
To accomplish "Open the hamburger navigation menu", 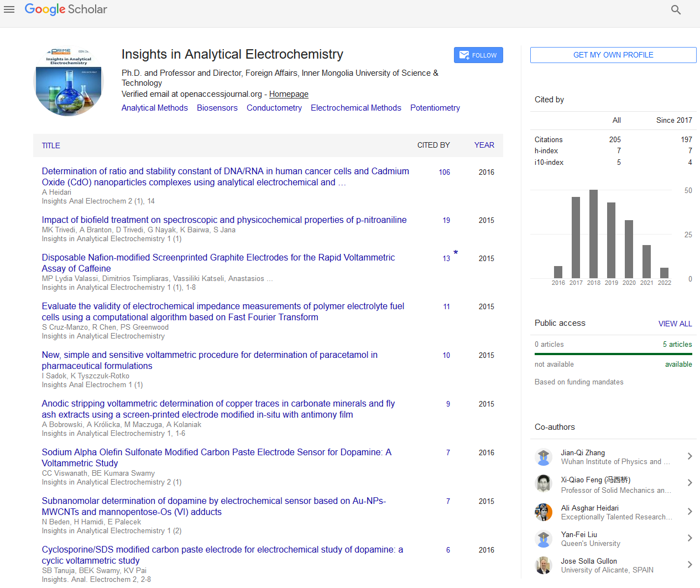I will (9, 9).
